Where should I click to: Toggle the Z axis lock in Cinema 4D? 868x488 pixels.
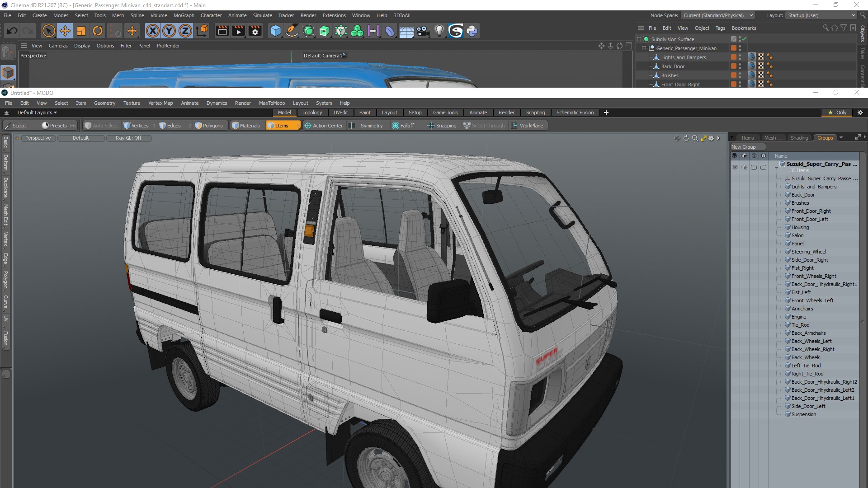click(185, 31)
